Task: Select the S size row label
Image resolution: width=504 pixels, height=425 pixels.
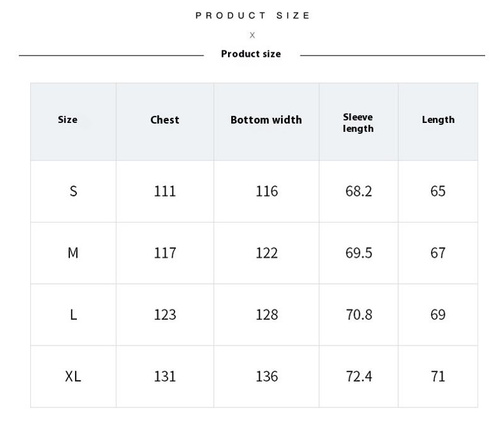Action: point(73,191)
